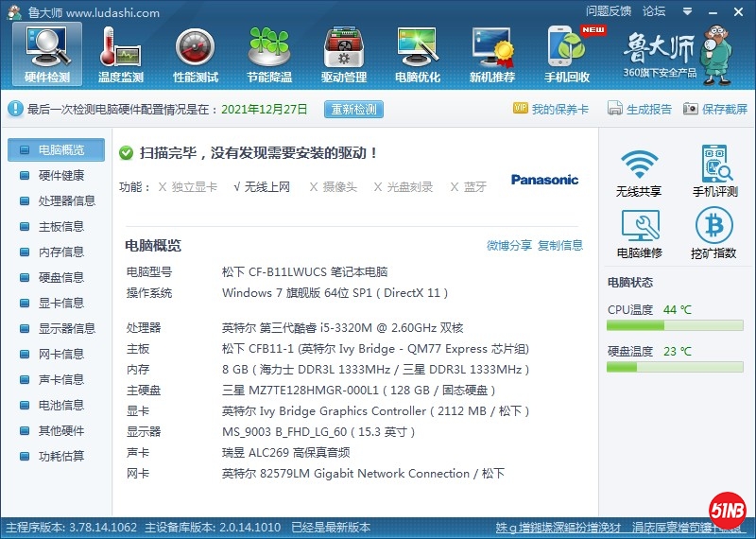Open 温度监测 temperature monitoring tool
The image size is (756, 539).
coord(121,53)
